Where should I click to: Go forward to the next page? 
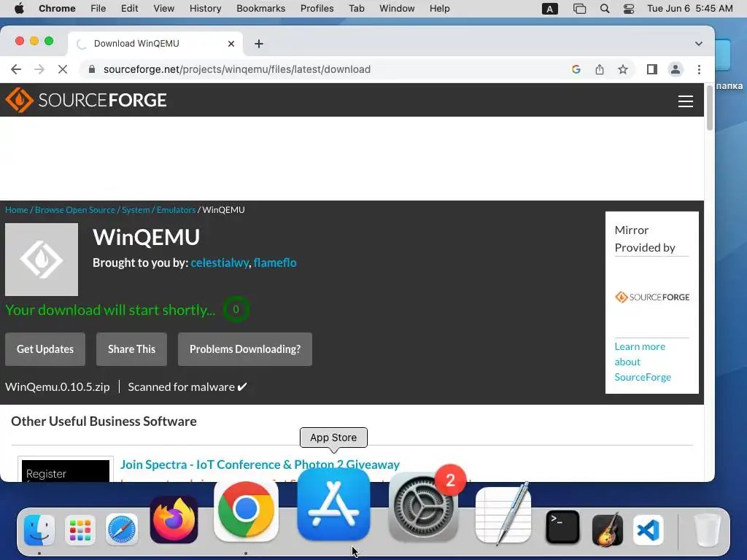pos(39,69)
